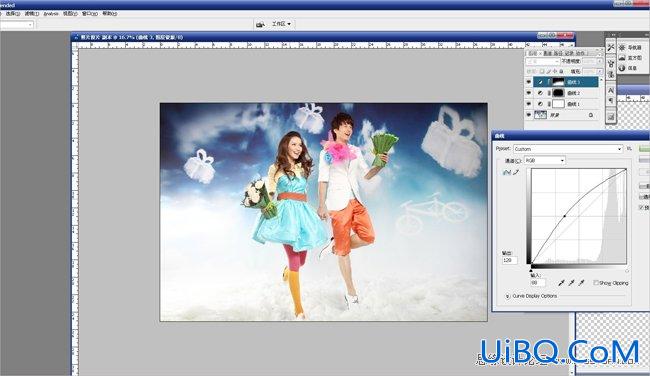Select the white point eyedropper
The width and height of the screenshot is (650, 376).
[581, 283]
